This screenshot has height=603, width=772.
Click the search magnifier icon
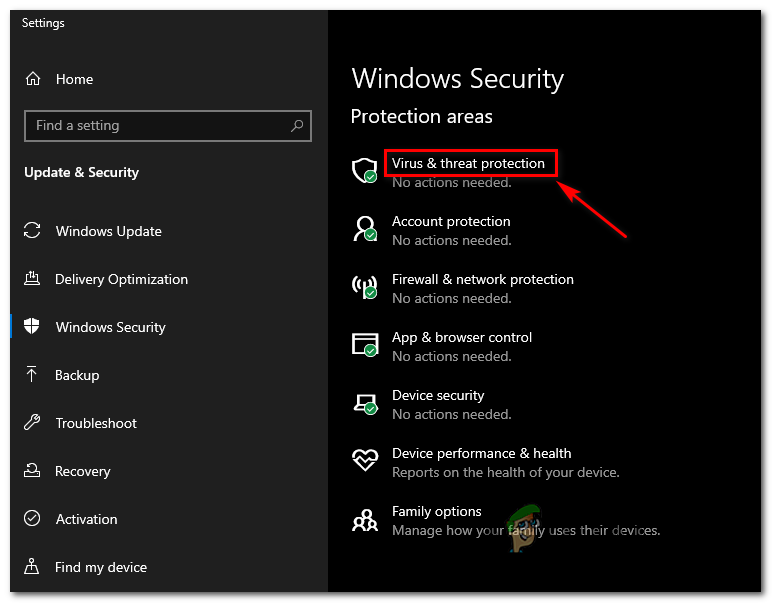coord(297,126)
